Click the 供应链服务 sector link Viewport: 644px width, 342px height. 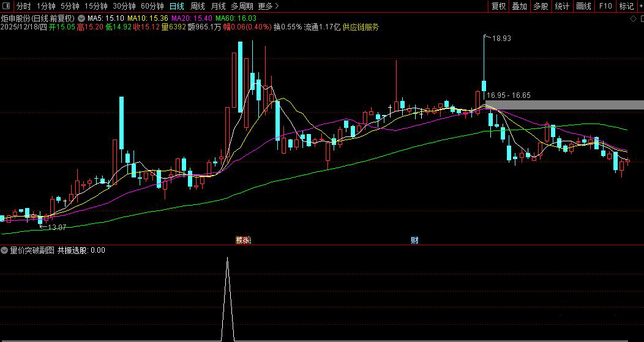360,27
